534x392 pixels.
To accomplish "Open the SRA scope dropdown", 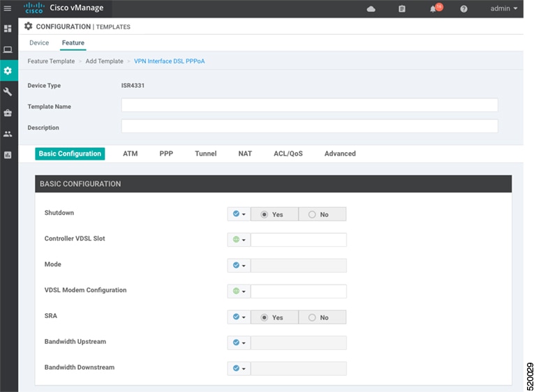I will 239,317.
